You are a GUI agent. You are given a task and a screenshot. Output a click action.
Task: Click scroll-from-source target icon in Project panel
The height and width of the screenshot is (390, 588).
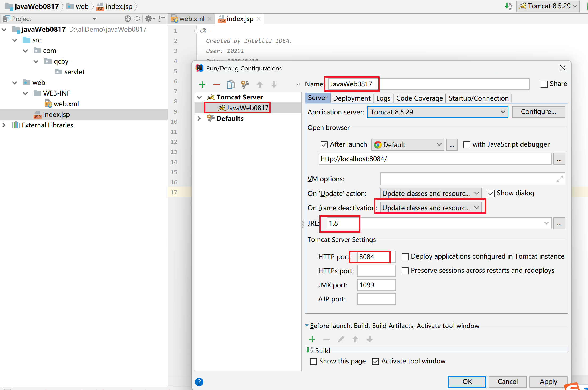pos(128,19)
